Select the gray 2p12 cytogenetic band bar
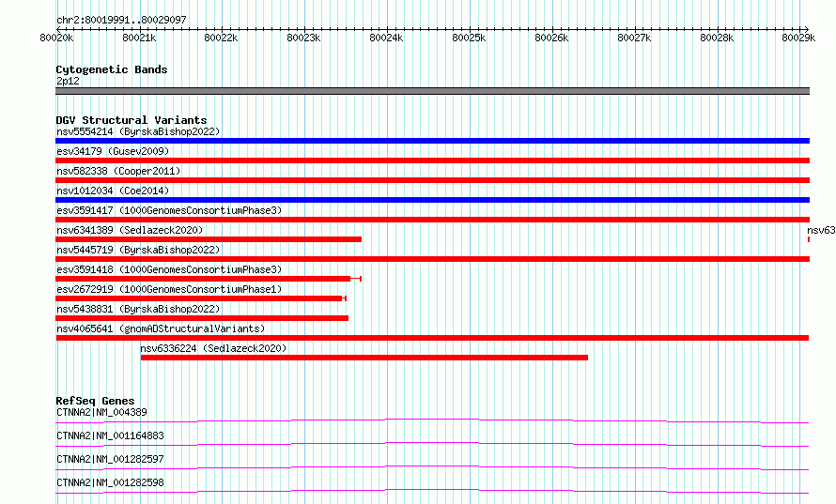This screenshot has width=836, height=504. tap(432, 91)
